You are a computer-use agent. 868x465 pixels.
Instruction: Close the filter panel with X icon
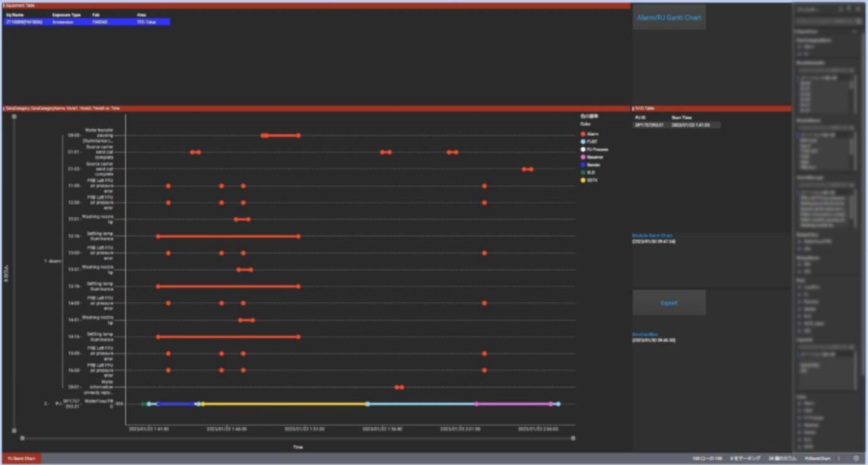857,9
